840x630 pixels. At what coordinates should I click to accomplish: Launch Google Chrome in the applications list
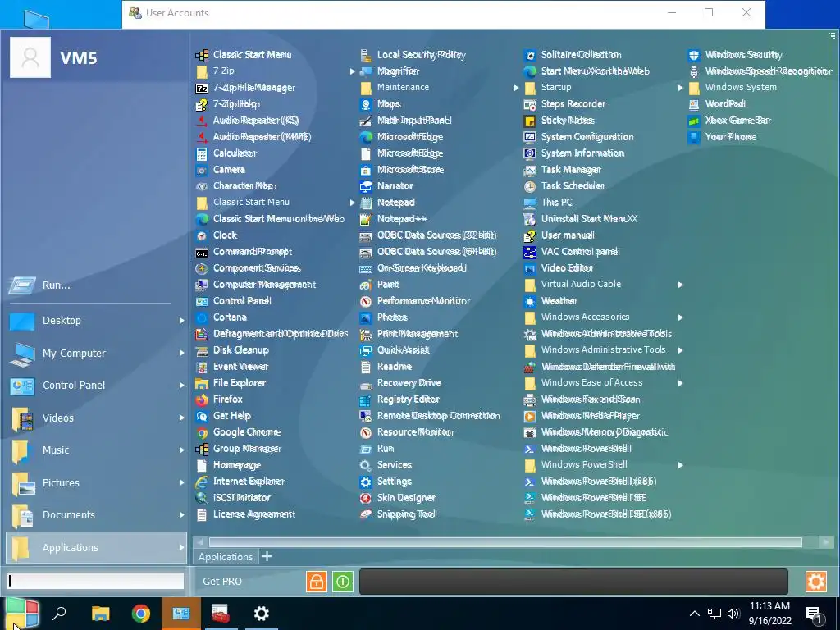point(239,432)
